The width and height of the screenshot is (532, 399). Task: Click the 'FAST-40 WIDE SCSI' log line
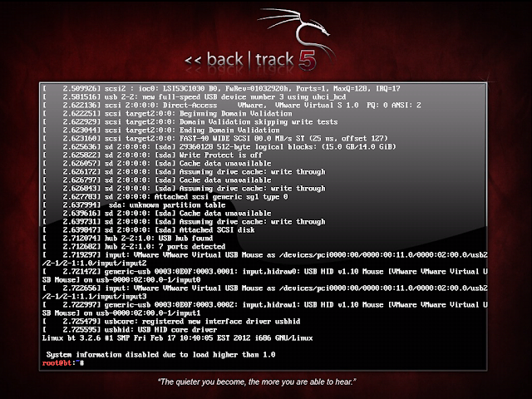click(214, 139)
